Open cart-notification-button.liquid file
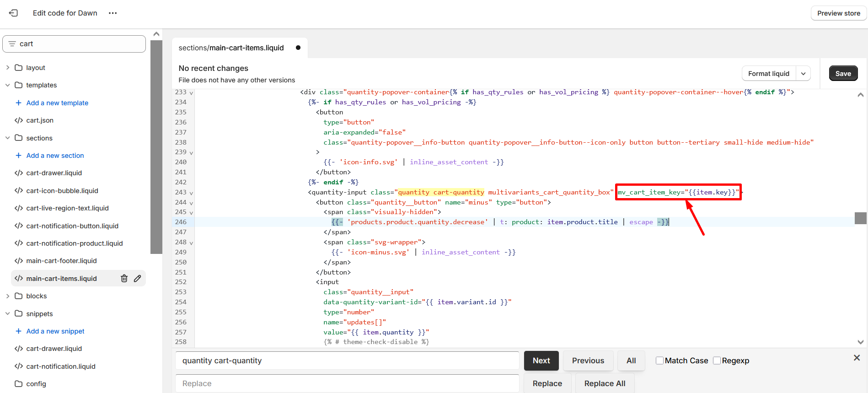Screen dimensions: 868x393 tap(72, 226)
